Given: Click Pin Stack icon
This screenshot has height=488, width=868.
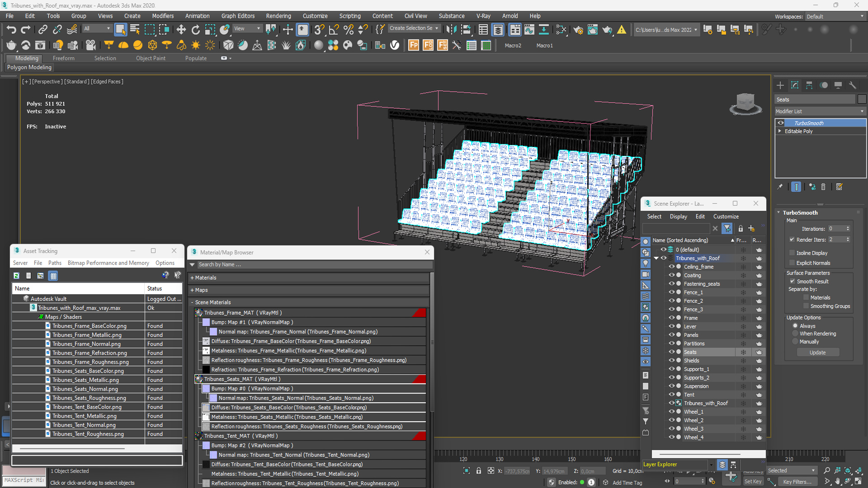Looking at the screenshot, I should point(780,187).
